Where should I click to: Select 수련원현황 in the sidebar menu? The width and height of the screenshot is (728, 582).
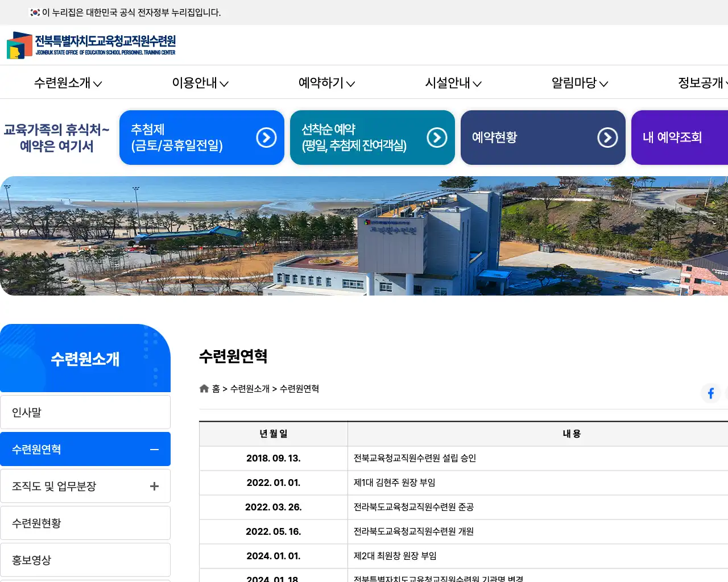click(85, 522)
